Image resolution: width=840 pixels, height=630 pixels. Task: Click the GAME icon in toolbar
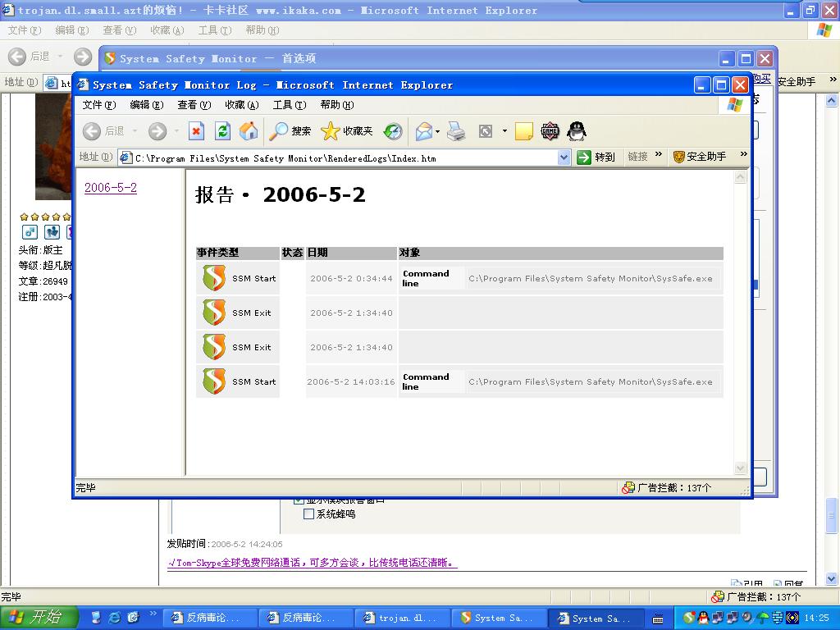550,131
